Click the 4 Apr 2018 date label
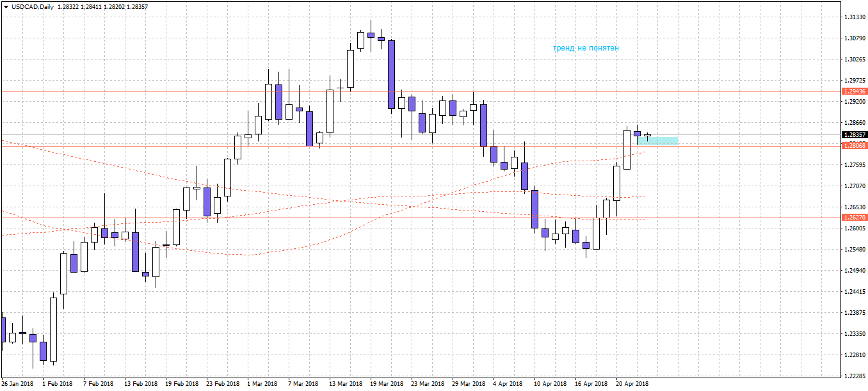 (508, 384)
